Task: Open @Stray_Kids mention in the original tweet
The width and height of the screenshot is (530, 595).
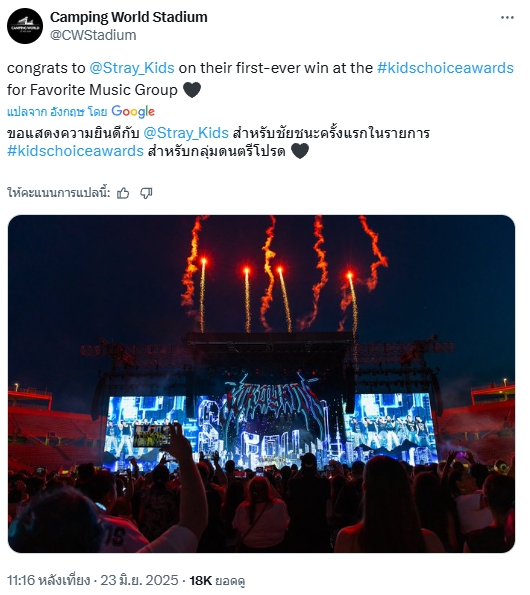Action: click(132, 68)
